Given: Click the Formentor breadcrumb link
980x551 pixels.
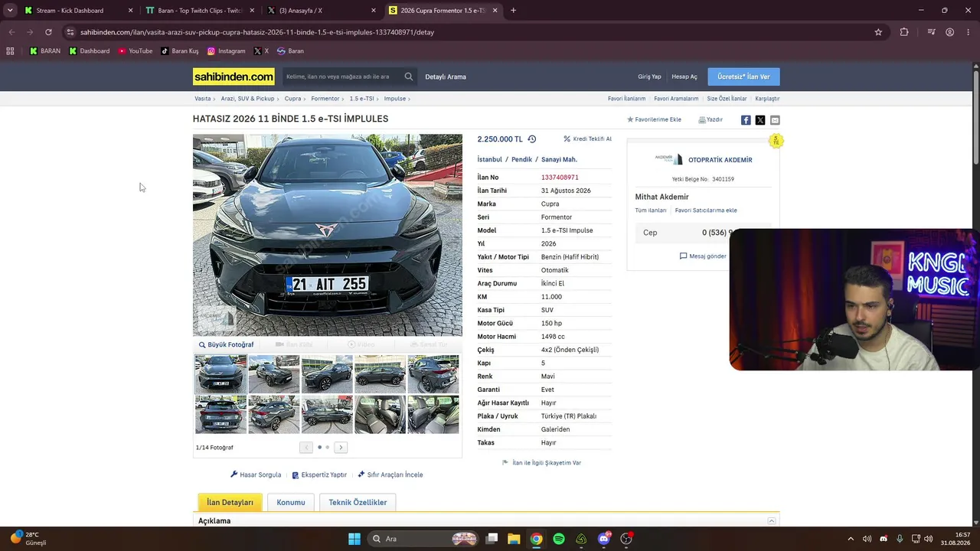Looking at the screenshot, I should [x=325, y=99].
